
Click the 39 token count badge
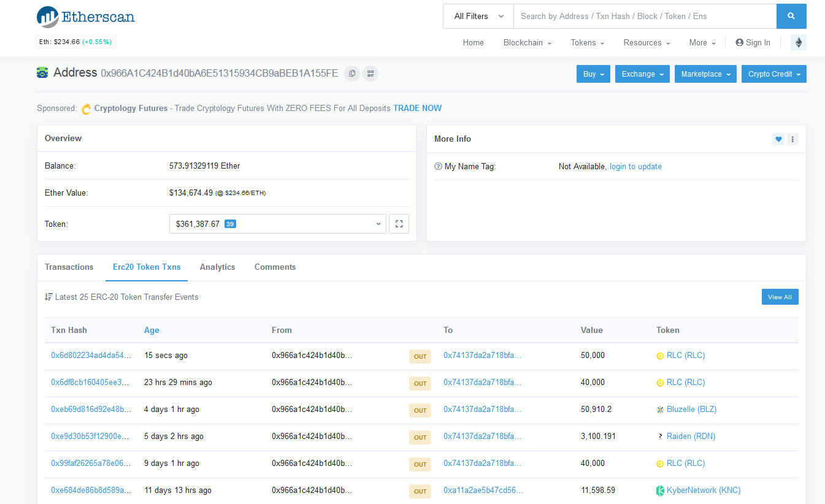click(x=230, y=224)
